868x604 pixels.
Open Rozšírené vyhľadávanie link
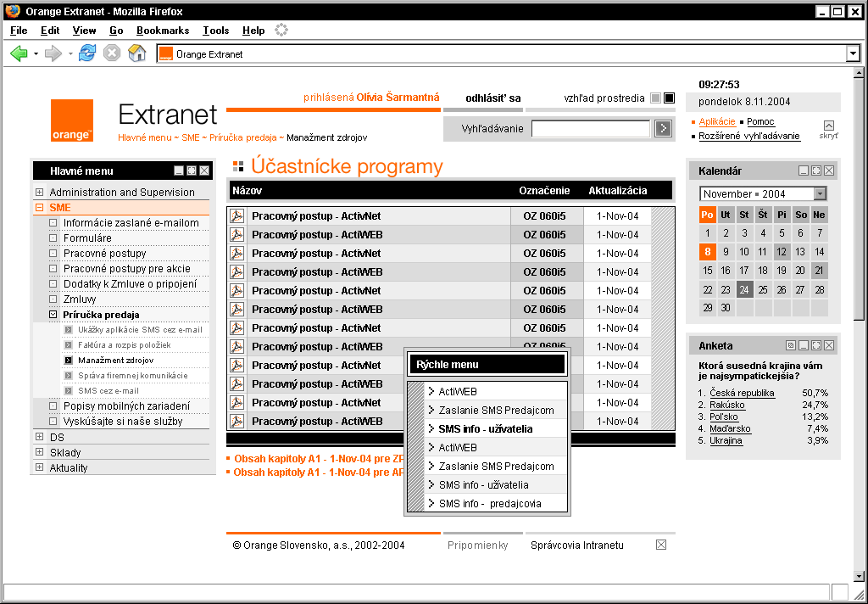pos(749,136)
